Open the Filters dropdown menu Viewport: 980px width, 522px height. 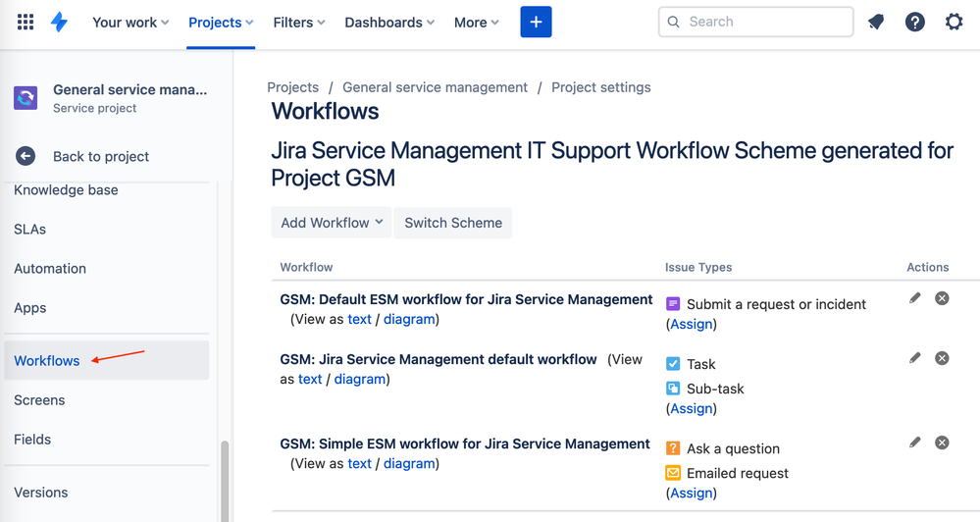click(x=299, y=23)
